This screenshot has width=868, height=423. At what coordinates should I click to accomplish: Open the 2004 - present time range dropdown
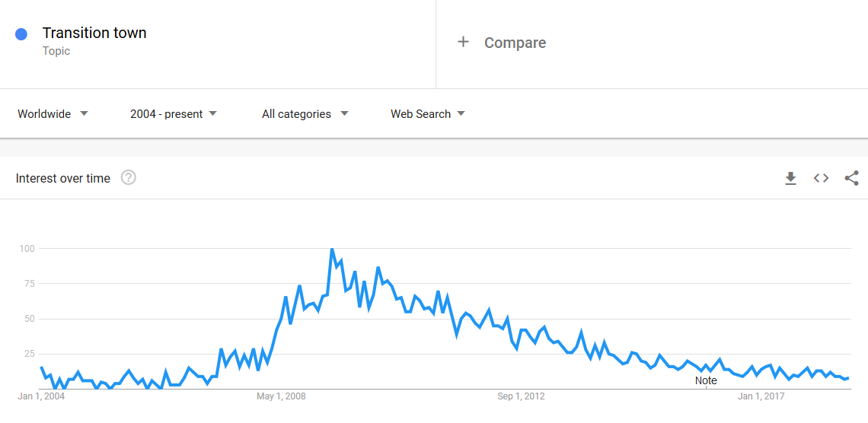(x=174, y=114)
